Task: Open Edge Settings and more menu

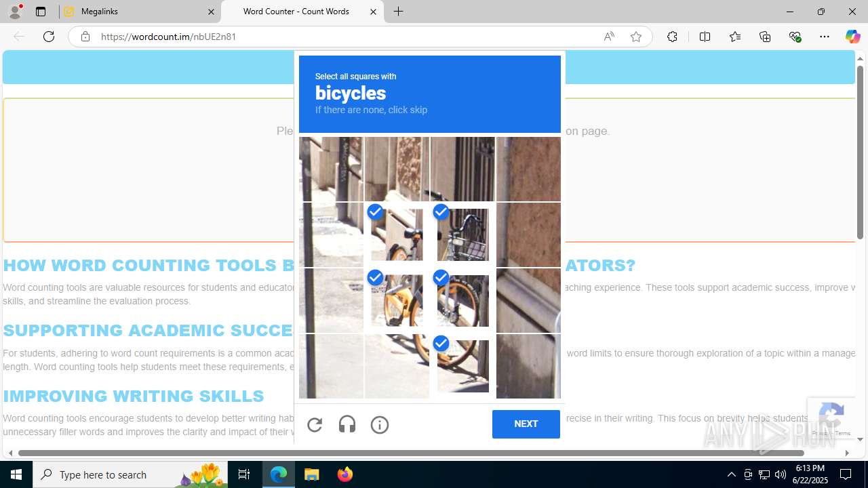Action: point(825,37)
